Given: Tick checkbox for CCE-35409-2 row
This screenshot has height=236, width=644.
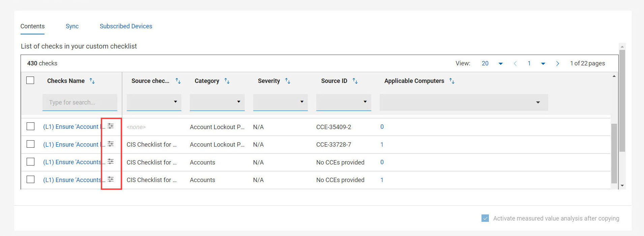Looking at the screenshot, I should point(30,126).
